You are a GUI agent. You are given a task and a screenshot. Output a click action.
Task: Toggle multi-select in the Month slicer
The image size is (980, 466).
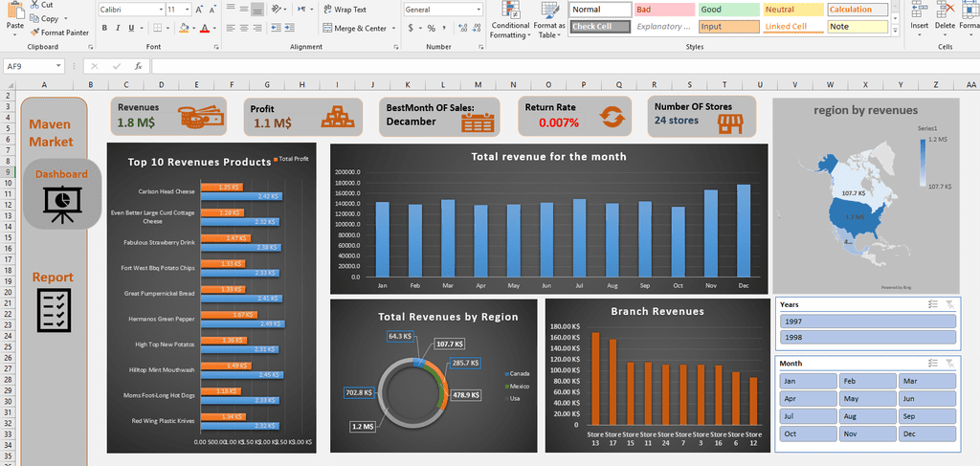933,363
